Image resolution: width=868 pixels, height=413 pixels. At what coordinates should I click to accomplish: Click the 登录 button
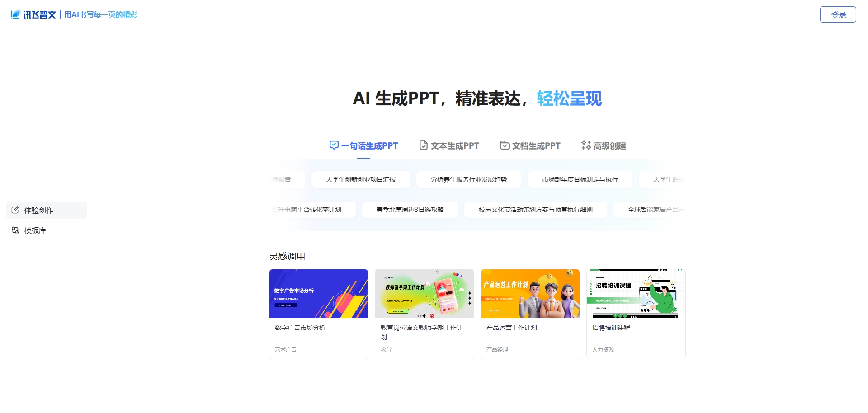(x=838, y=14)
